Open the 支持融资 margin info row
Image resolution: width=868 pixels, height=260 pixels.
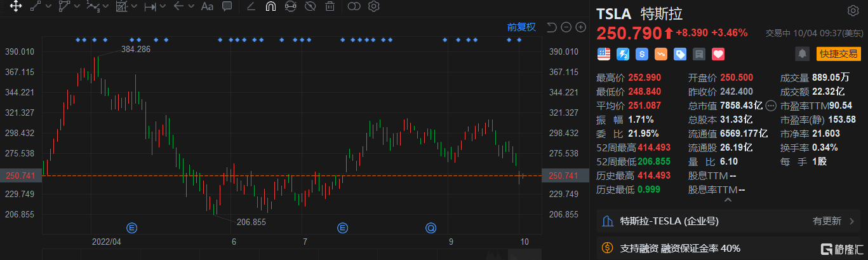click(729, 247)
